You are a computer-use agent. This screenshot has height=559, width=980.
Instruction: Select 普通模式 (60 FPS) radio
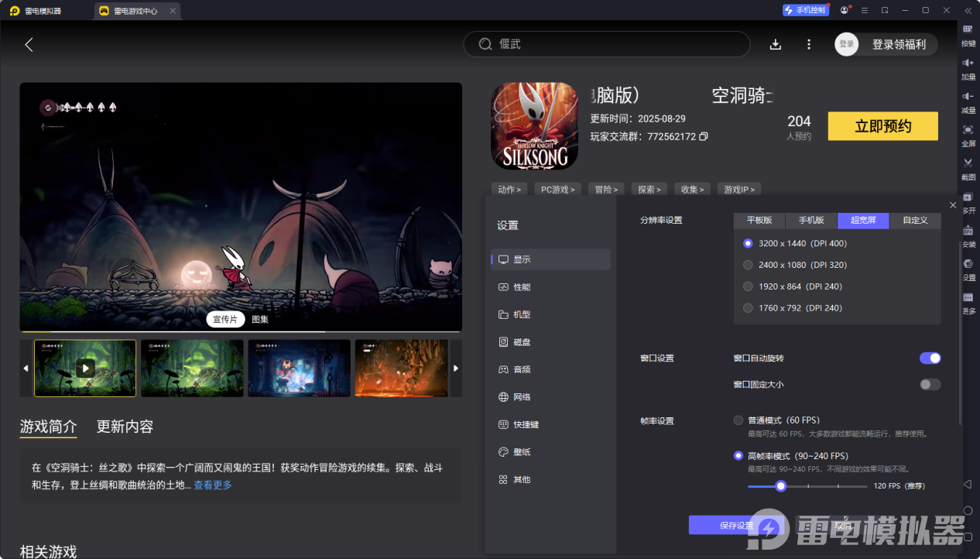(738, 420)
